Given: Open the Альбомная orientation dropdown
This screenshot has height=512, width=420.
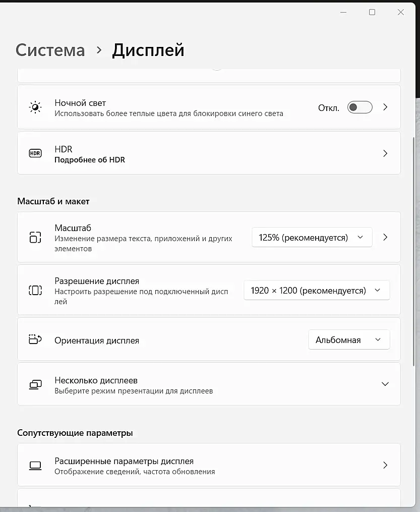Looking at the screenshot, I should [x=349, y=340].
